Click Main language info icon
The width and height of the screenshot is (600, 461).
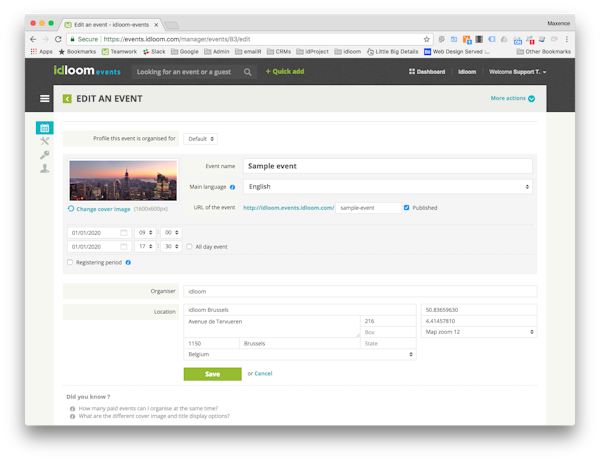pos(232,187)
